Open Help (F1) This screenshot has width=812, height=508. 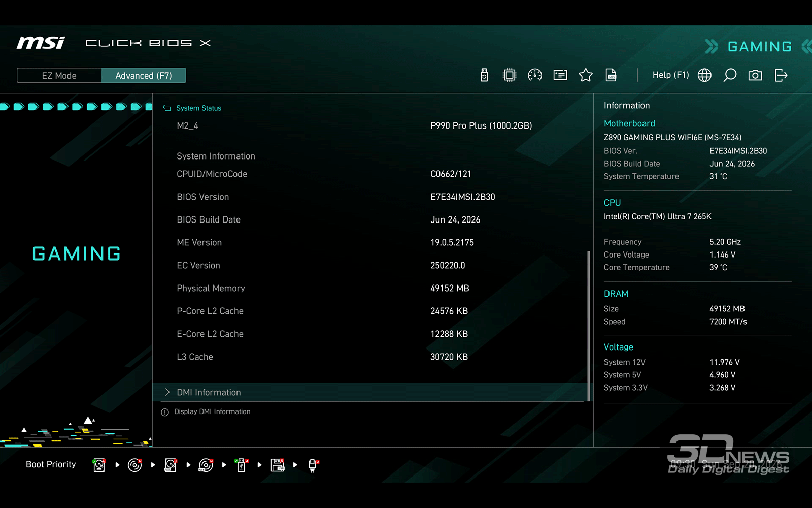(x=670, y=75)
